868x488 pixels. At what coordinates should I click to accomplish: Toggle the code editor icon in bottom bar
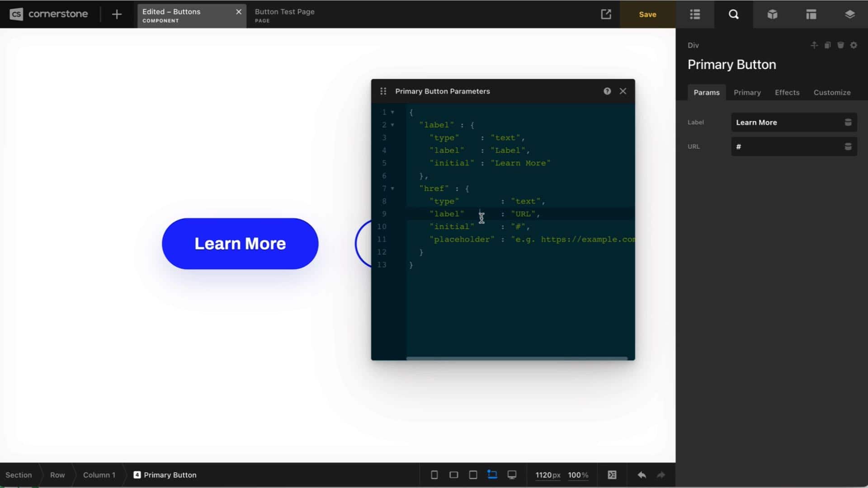coord(612,475)
